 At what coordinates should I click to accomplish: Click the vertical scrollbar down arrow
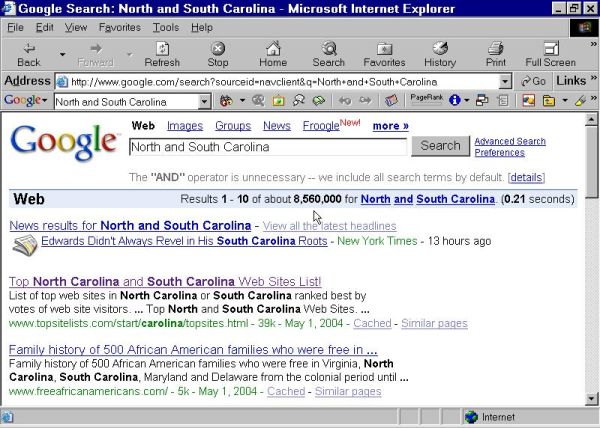pos(591,399)
